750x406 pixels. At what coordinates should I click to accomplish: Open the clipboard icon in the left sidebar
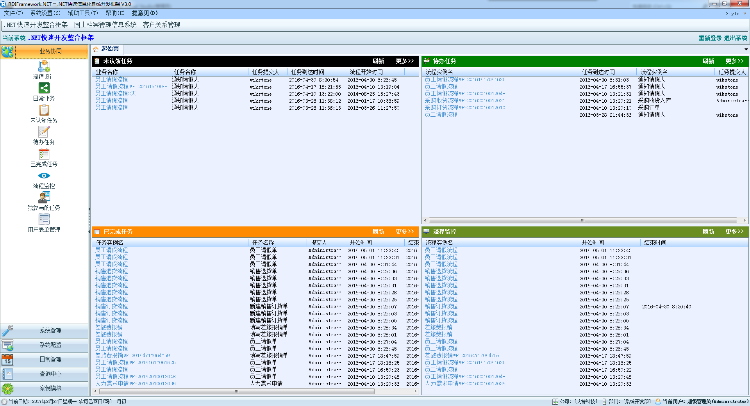click(x=44, y=110)
